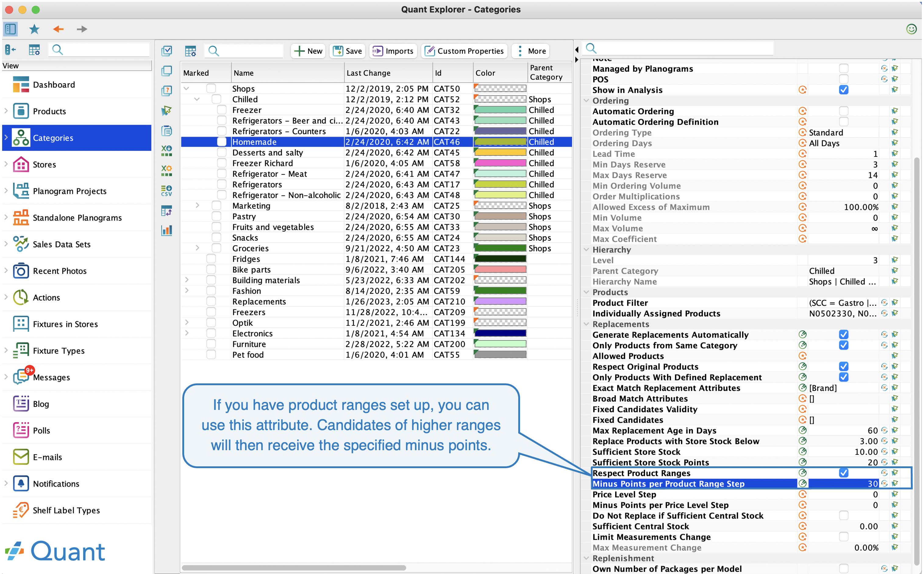The height and width of the screenshot is (574, 924).
Task: Click the clipboard list icon in vertical toolbar
Action: click(166, 131)
